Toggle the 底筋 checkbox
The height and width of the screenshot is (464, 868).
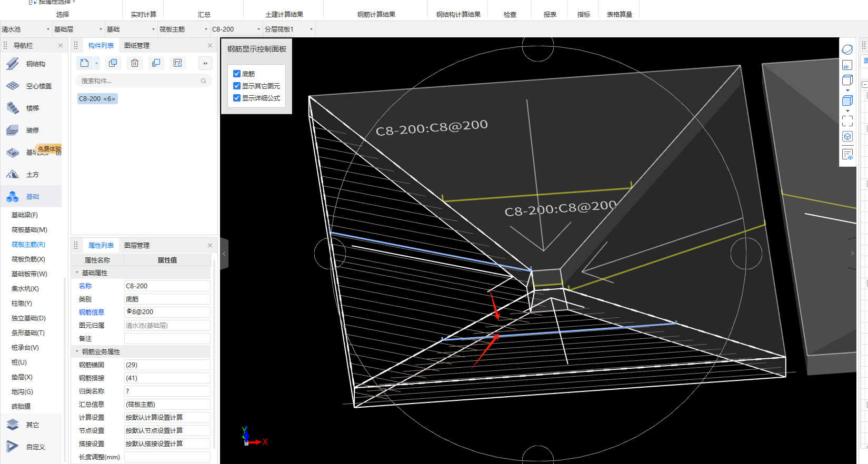237,74
